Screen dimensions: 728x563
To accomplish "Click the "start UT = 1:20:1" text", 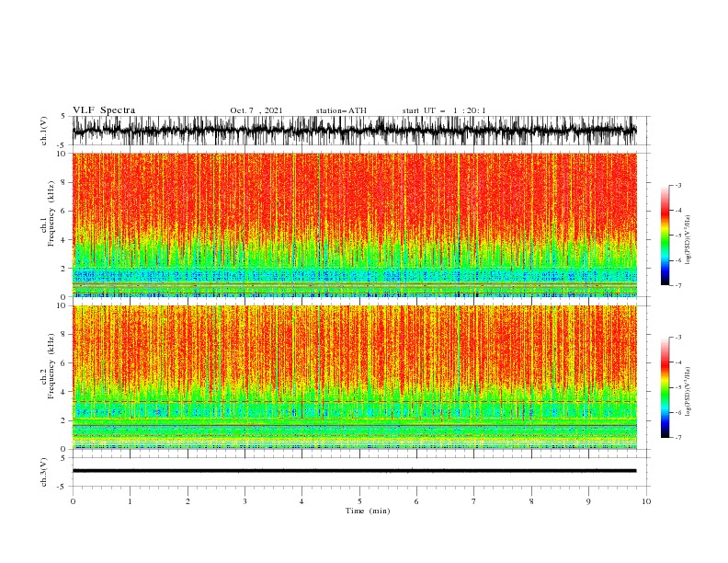I will (x=444, y=110).
